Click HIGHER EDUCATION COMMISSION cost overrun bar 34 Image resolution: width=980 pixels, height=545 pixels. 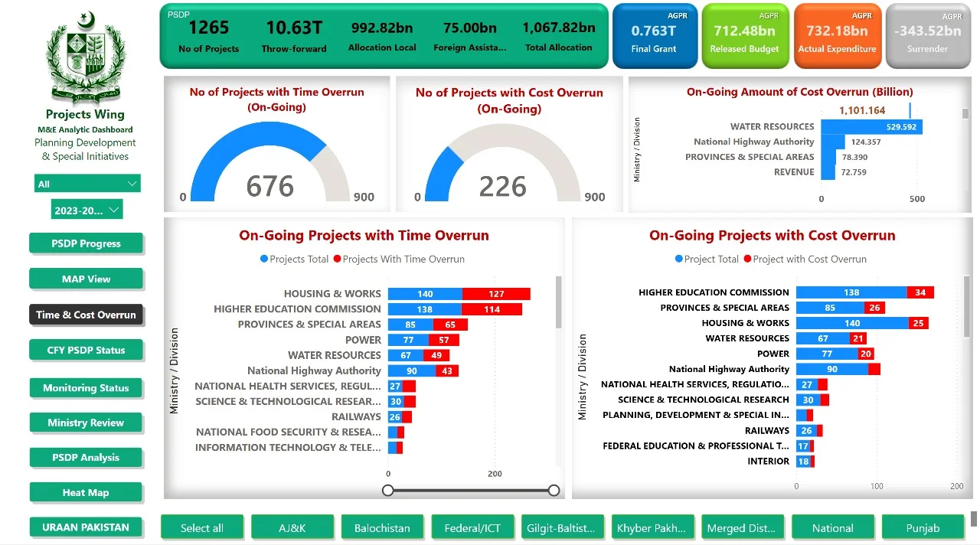(x=920, y=292)
